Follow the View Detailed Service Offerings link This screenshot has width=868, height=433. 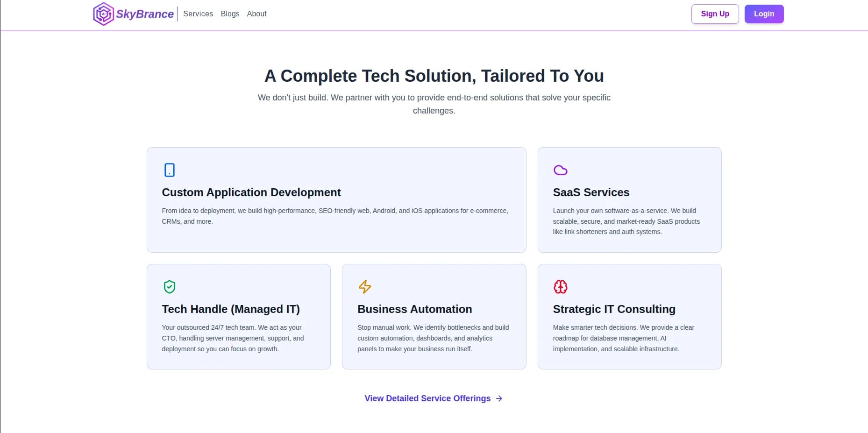coord(427,398)
